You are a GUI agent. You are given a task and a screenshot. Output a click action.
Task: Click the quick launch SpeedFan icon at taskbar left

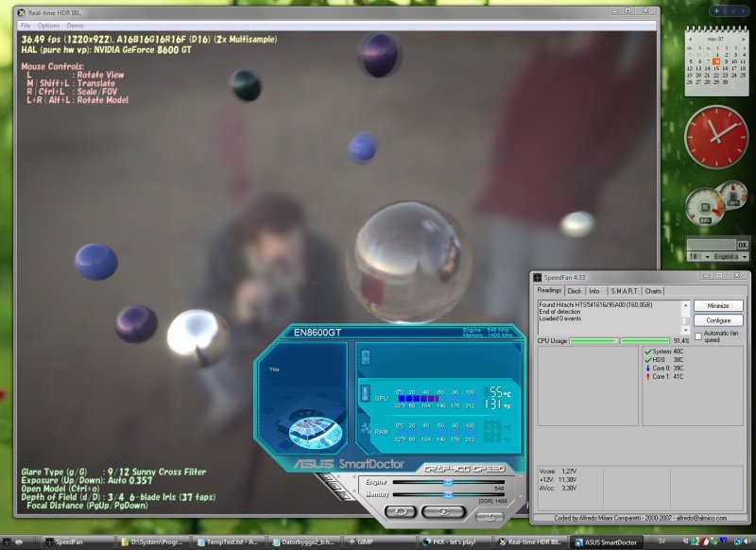coord(7,542)
